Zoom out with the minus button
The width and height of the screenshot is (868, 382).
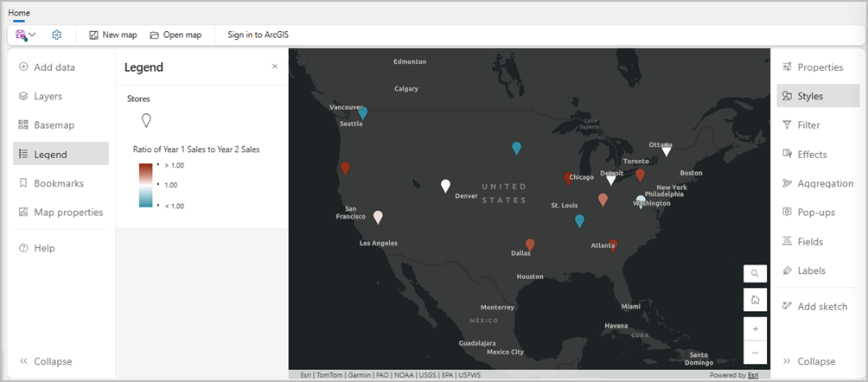(755, 353)
